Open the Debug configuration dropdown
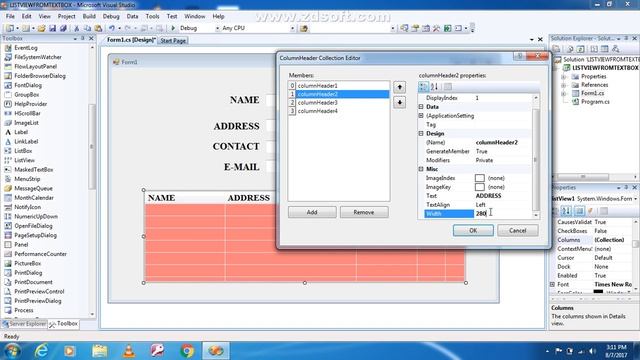The width and height of the screenshot is (640, 360). [x=217, y=28]
